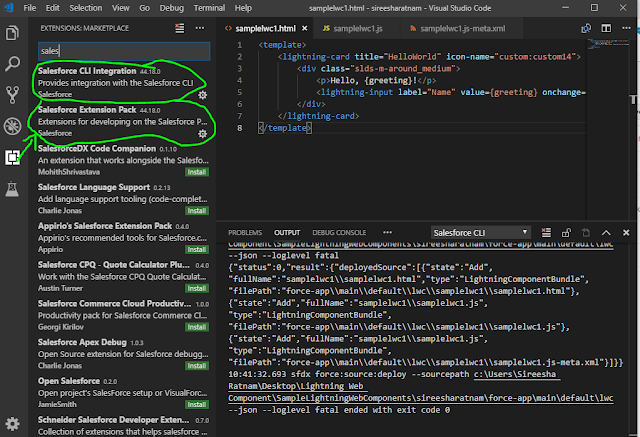Install Open Salesforce extension
640x437 pixels.
click(197, 405)
